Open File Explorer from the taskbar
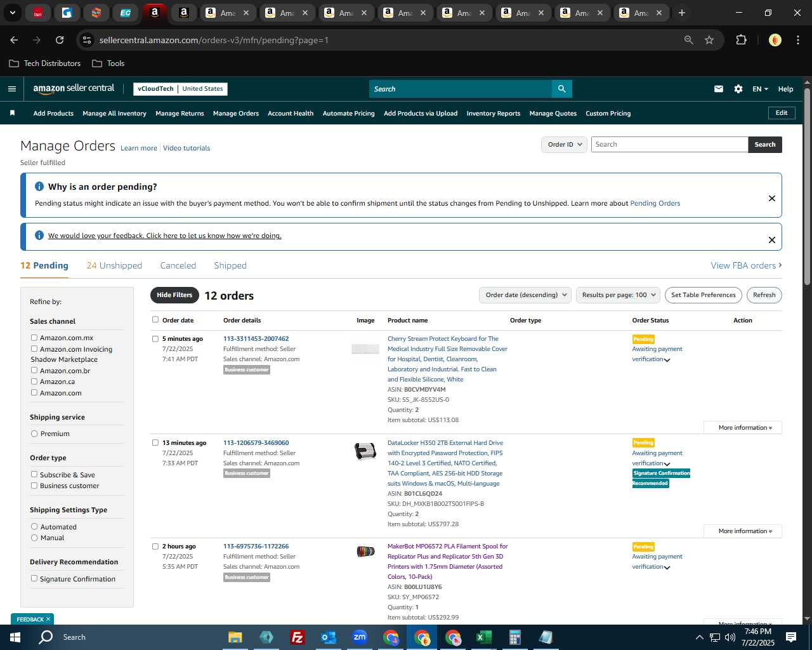This screenshot has width=812, height=650. coord(235,637)
